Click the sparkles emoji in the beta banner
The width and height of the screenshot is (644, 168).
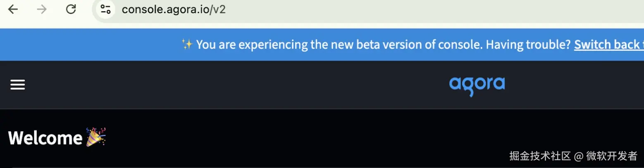[x=187, y=44]
